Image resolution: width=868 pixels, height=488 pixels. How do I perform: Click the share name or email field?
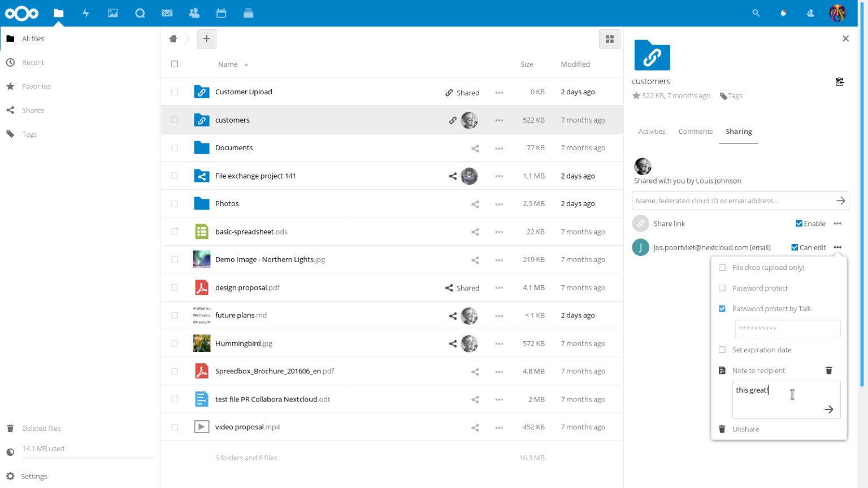coord(732,201)
